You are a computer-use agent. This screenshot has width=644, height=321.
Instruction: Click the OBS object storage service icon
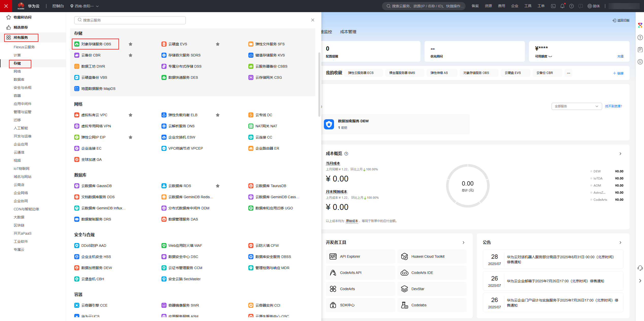coord(77,44)
